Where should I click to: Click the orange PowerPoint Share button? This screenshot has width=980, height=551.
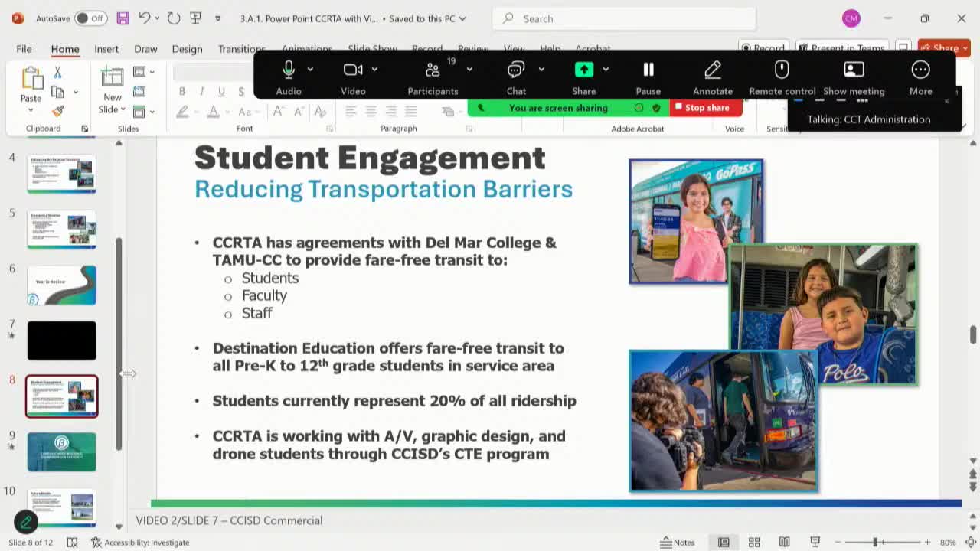point(944,47)
